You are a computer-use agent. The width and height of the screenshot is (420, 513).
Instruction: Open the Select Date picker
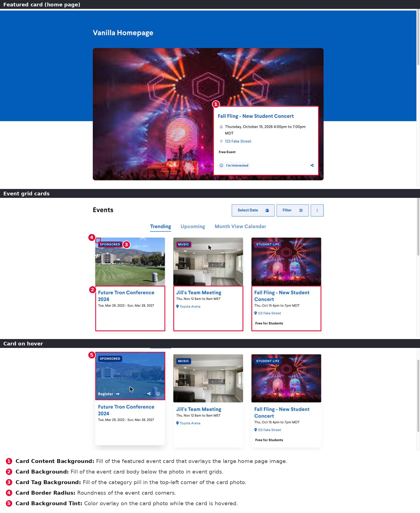253,210
